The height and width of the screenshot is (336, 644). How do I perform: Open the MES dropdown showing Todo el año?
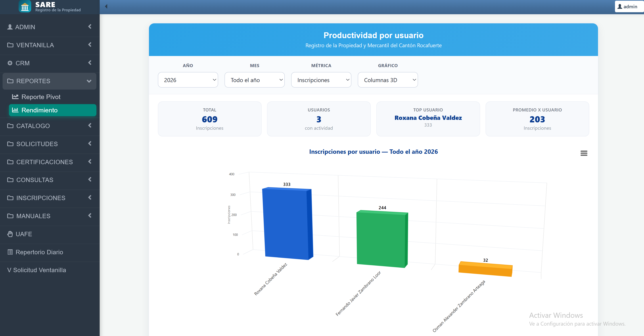click(x=254, y=80)
